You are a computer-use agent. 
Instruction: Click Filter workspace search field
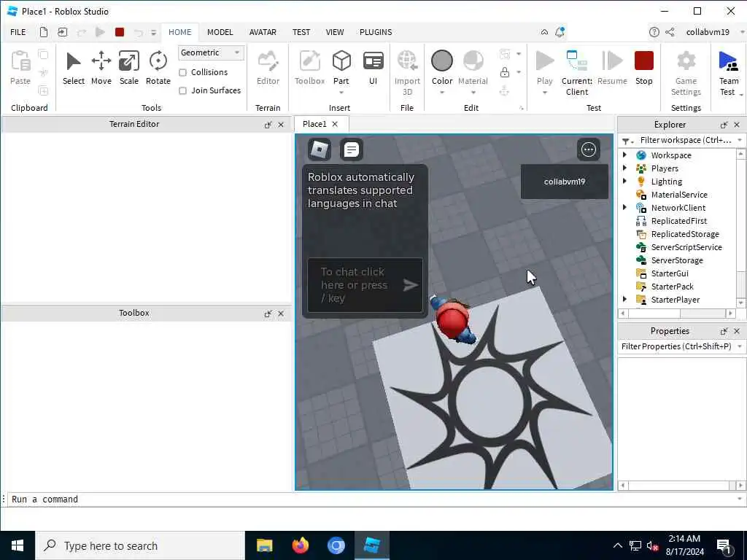[685, 141]
